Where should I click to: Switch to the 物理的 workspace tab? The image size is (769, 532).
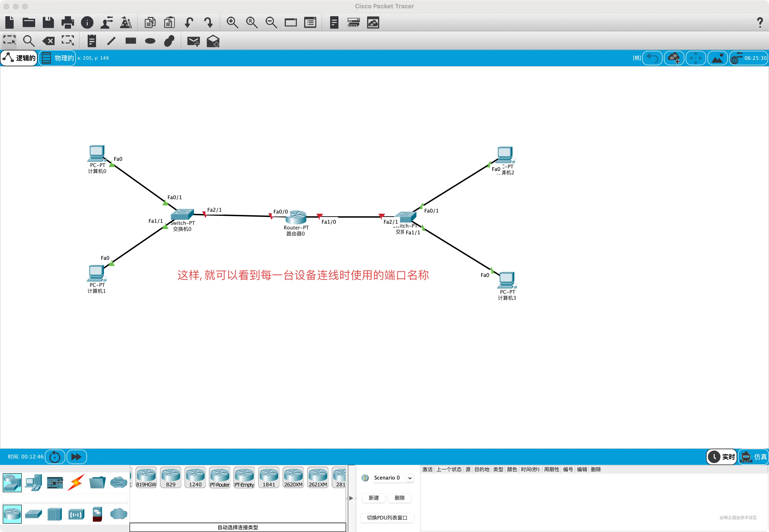(x=57, y=58)
